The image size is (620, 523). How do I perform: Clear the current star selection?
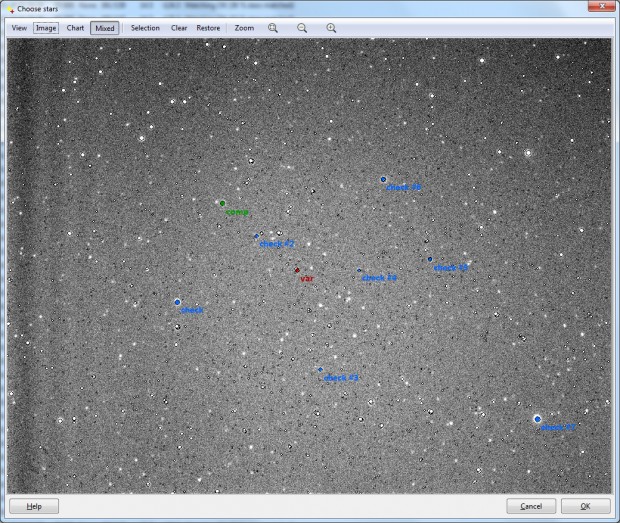pos(179,28)
